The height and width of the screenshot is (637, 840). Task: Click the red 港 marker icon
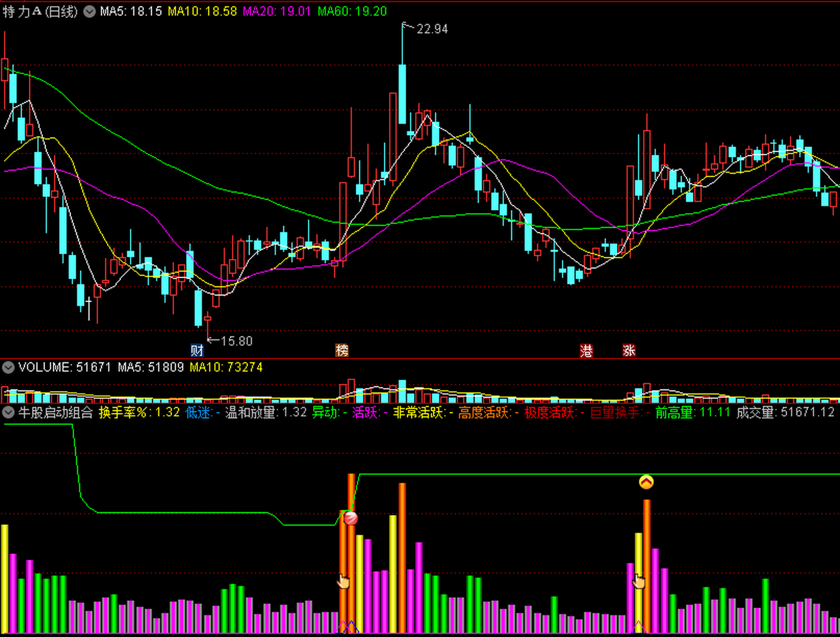pyautogui.click(x=586, y=351)
